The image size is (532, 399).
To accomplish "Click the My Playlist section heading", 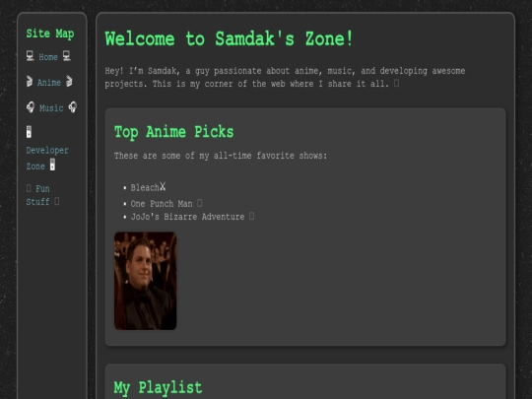I will [158, 387].
